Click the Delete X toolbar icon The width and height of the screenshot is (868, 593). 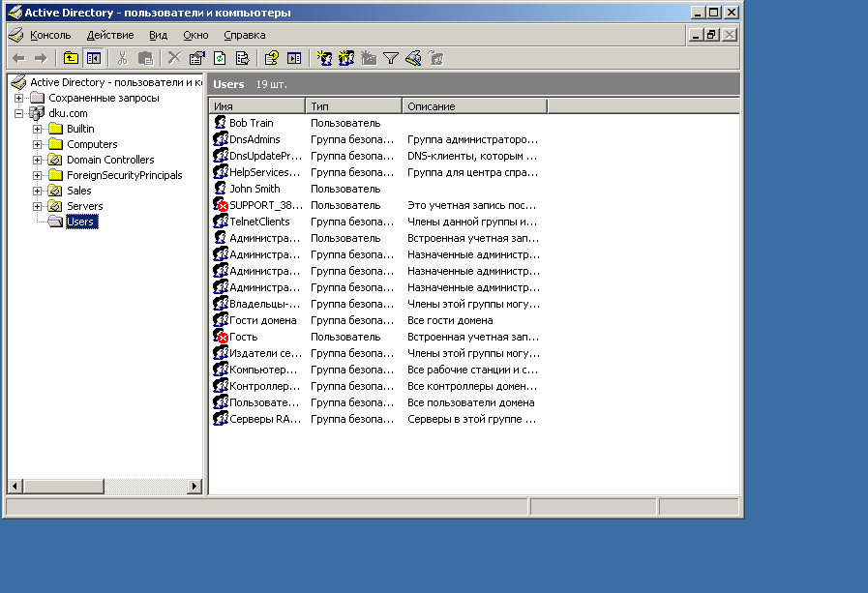click(174, 58)
